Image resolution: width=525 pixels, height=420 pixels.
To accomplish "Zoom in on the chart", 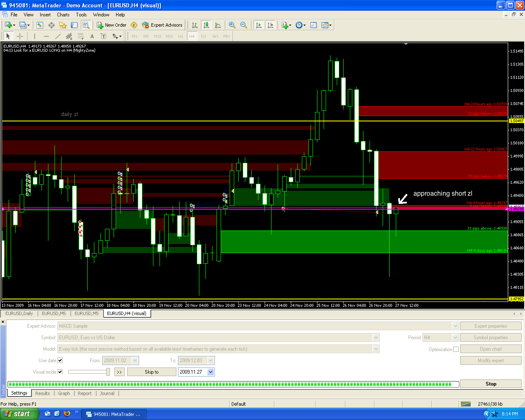I will (x=232, y=25).
